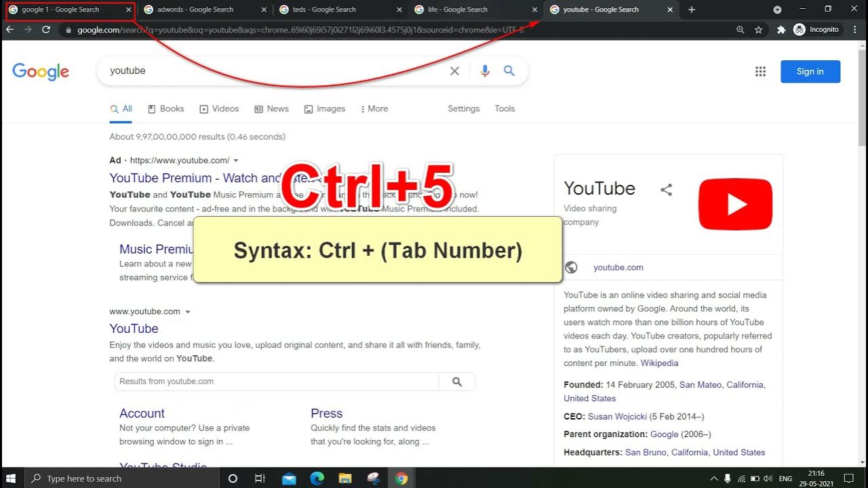This screenshot has width=868, height=488.
Task: Open search Tools
Action: 505,109
